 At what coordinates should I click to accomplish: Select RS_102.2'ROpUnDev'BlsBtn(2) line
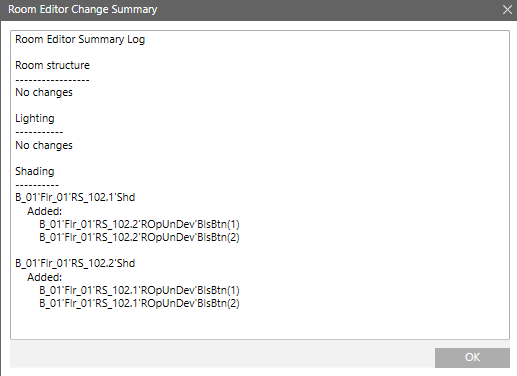(x=139, y=237)
